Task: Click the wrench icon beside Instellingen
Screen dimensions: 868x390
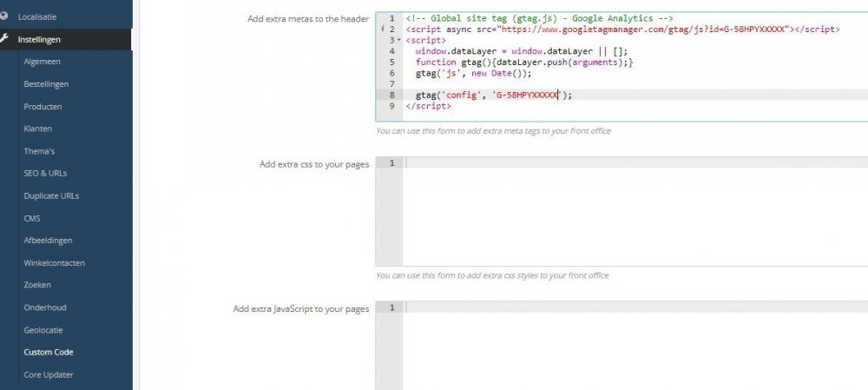Action: [x=6, y=39]
